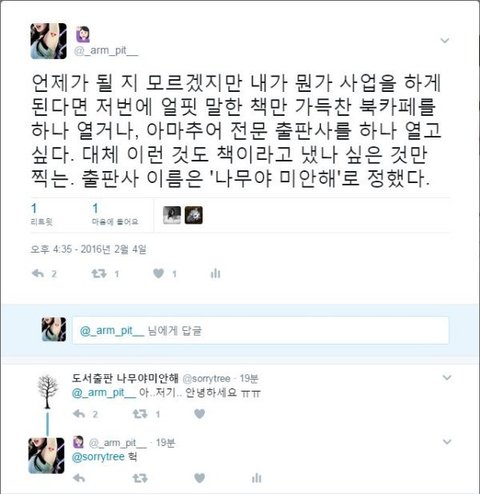Like the sorrytree reply with the heart

tap(199, 414)
